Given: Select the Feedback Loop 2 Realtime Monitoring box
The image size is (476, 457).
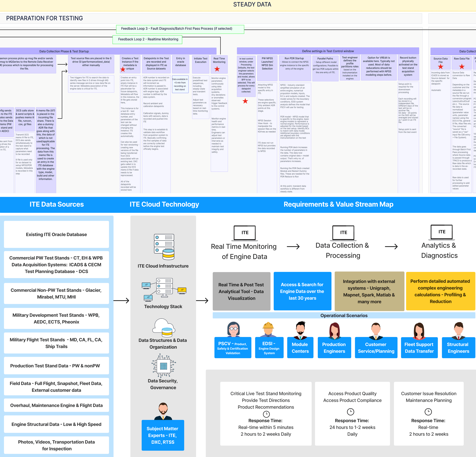Looking at the screenshot, I should pos(147,39).
